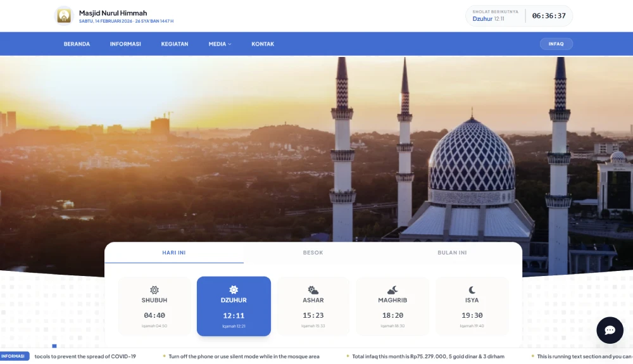The image size is (633, 364).
Task: Click the next prayer Dzuhur 12:11 widget
Action: (497, 16)
